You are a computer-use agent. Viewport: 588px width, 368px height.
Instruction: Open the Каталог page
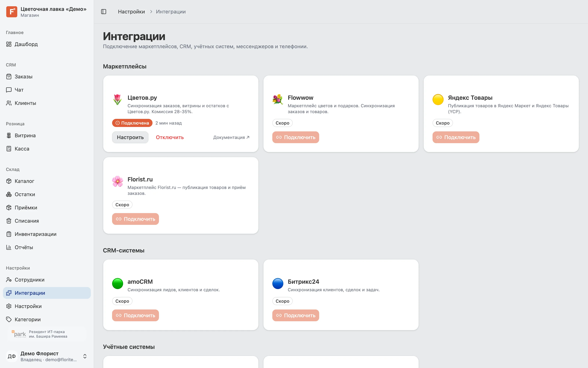47,181
